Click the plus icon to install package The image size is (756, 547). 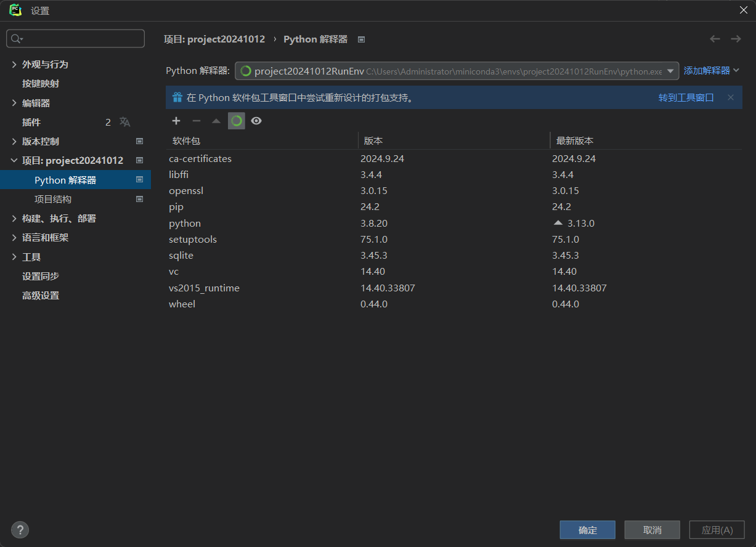point(176,121)
